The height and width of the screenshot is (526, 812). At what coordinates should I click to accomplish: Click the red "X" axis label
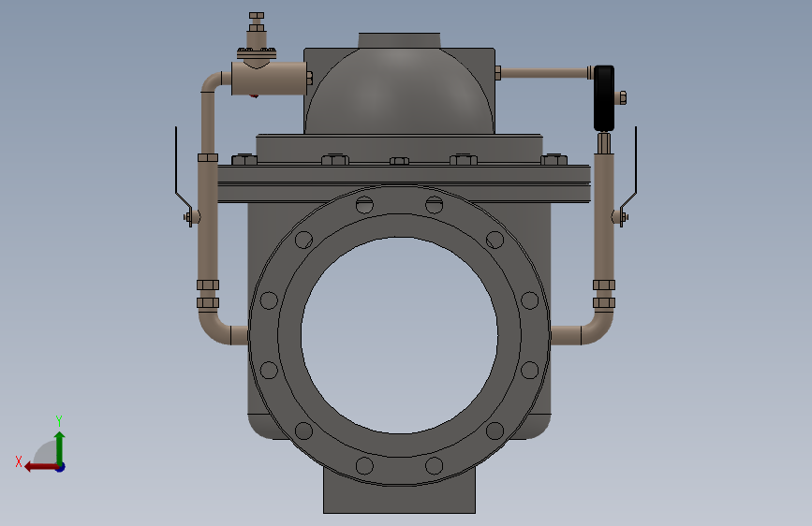point(19,461)
